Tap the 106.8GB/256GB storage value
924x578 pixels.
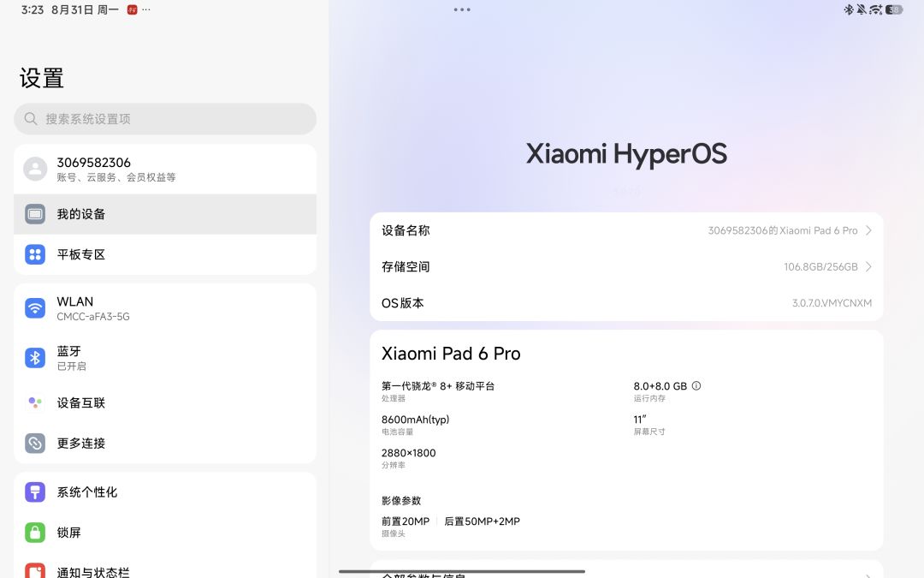pyautogui.click(x=820, y=266)
